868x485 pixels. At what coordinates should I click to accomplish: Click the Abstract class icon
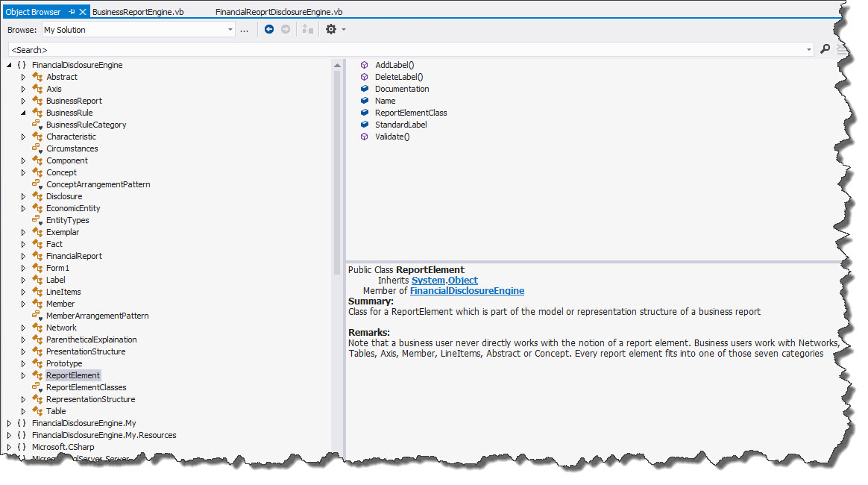(37, 77)
